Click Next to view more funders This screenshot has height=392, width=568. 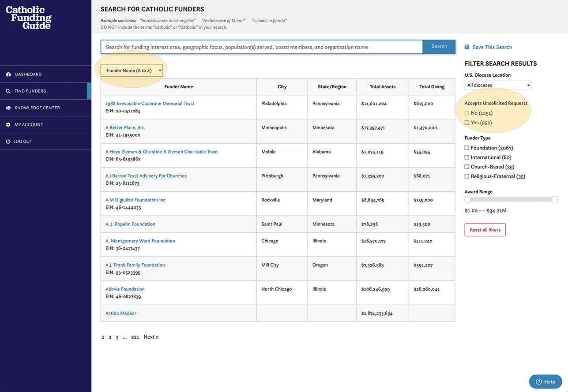tap(150, 336)
